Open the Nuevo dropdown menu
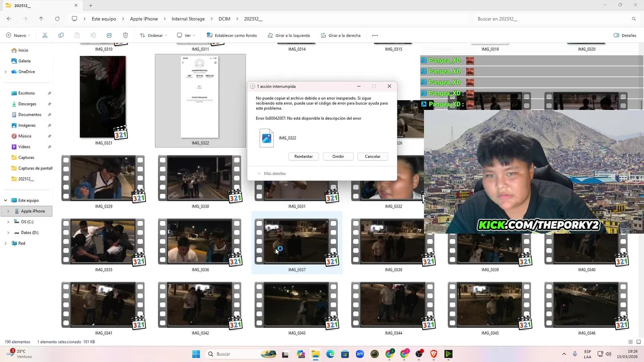The image size is (644, 362). (19, 35)
